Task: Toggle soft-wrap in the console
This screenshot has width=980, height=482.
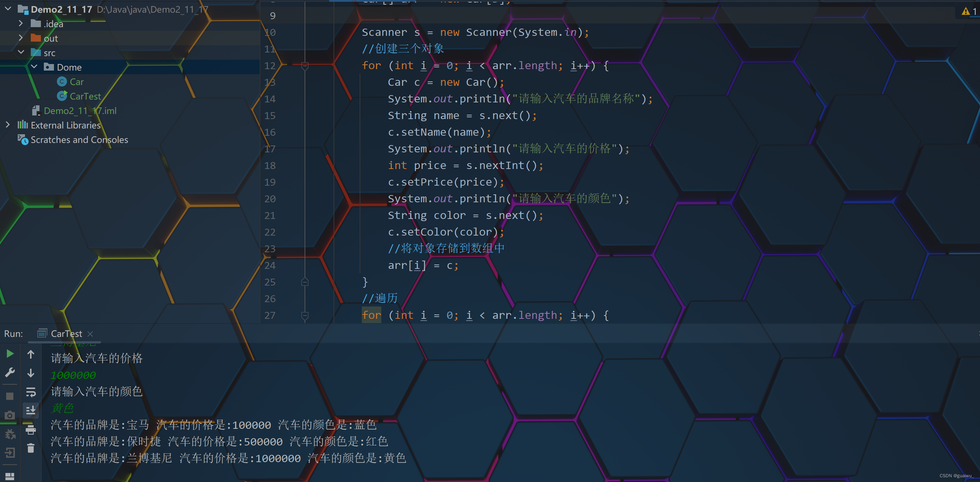Action: coord(31,392)
